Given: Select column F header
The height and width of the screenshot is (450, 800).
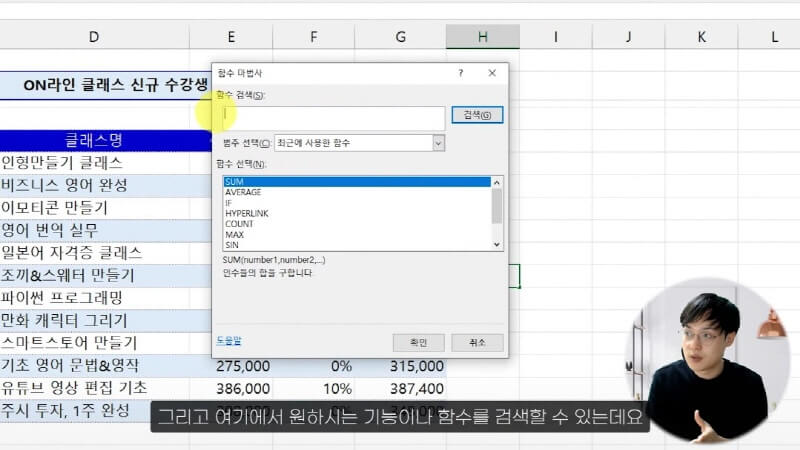Looking at the screenshot, I should tap(314, 37).
